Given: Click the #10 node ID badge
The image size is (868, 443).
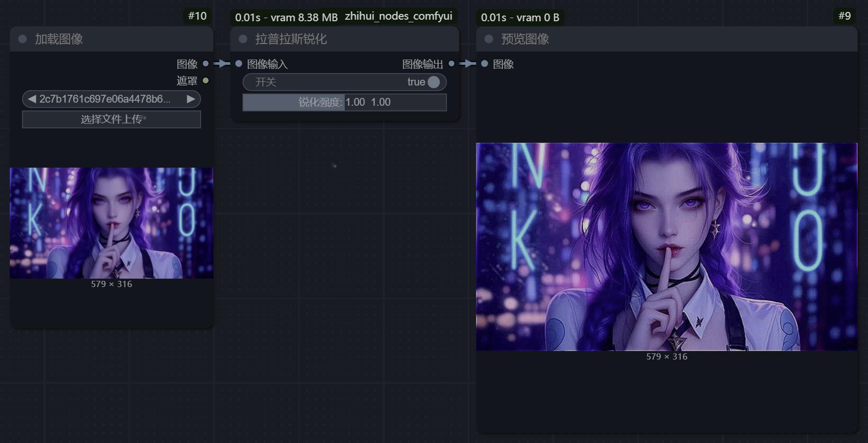Looking at the screenshot, I should point(198,16).
